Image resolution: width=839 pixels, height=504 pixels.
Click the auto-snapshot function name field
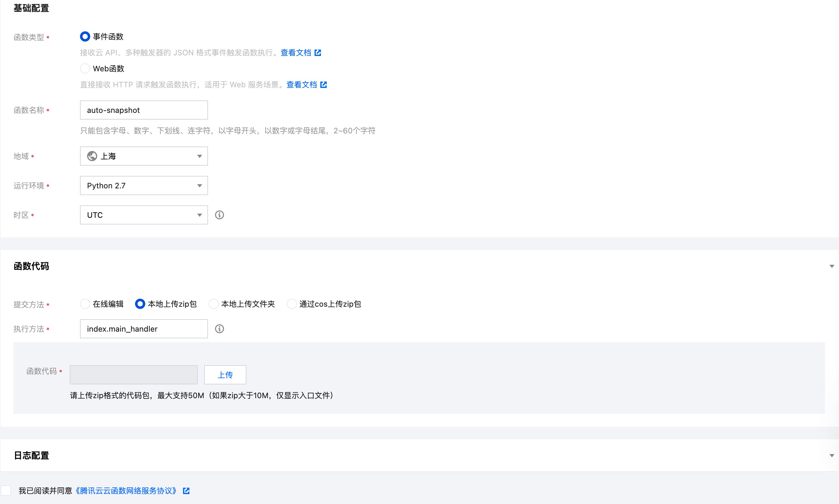pyautogui.click(x=144, y=110)
